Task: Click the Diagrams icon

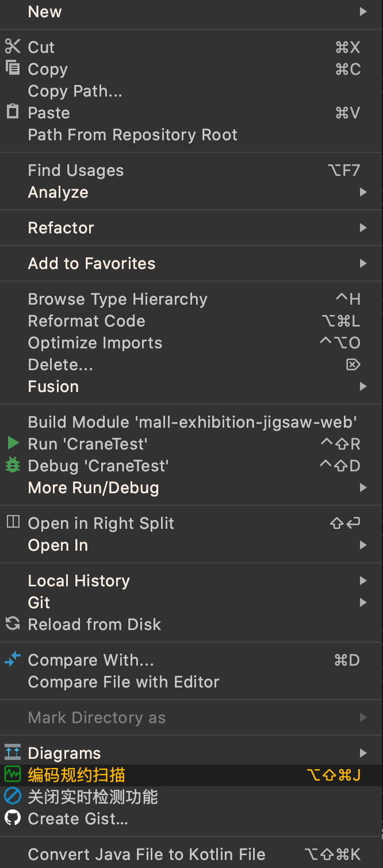Action: (13, 752)
